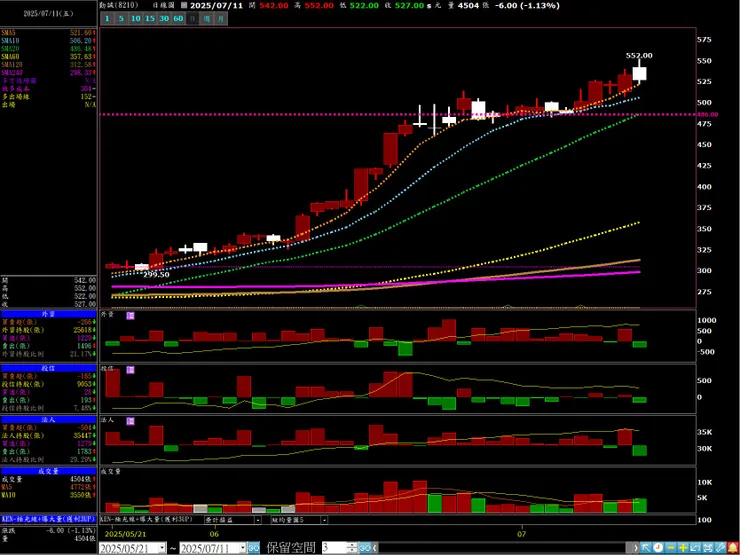Open the end date 2025/07/11 dropdown
The width and height of the screenshot is (740, 555).
(243, 548)
